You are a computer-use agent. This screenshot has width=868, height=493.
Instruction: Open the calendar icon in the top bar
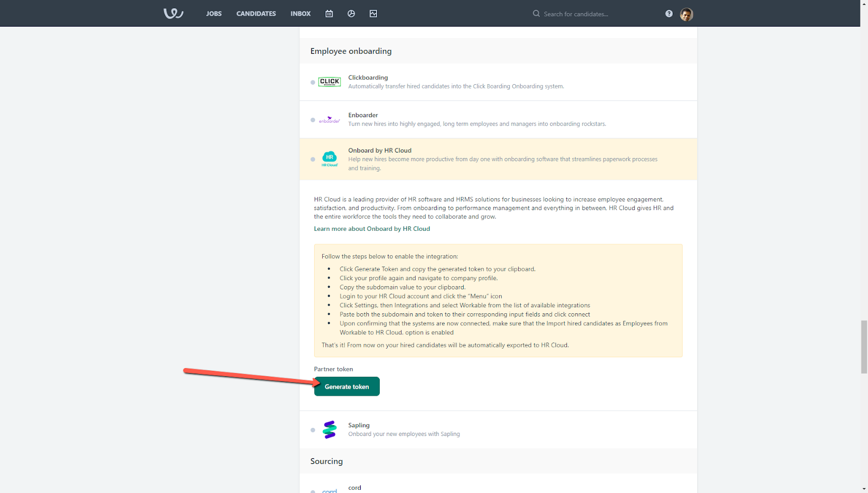point(329,14)
